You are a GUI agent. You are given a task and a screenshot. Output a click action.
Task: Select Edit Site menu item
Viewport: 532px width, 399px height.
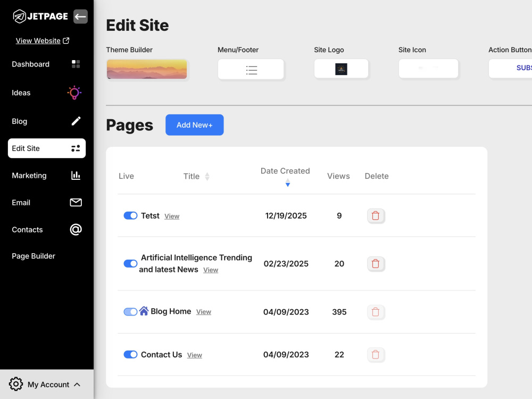click(47, 148)
